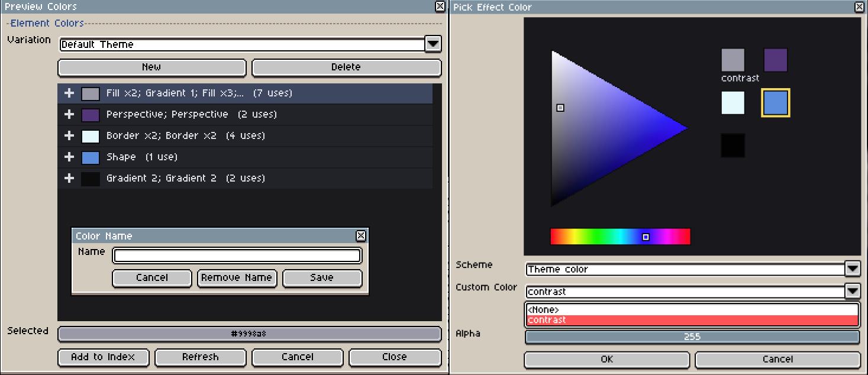Select 'Fill x2; Gradient 1; Fill x3' text
This screenshot has width=868, height=375.
coord(175,93)
